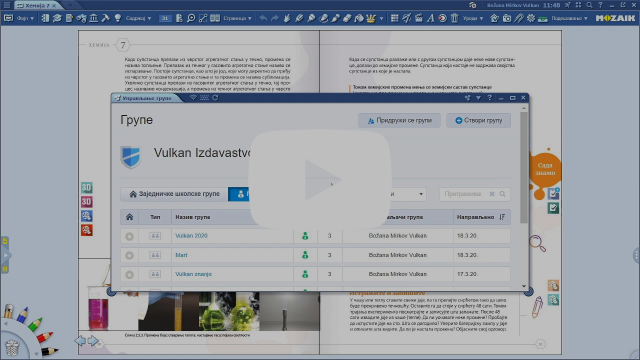Switch to two-page view icon
The width and height of the screenshot is (640, 360).
[x=215, y=18]
